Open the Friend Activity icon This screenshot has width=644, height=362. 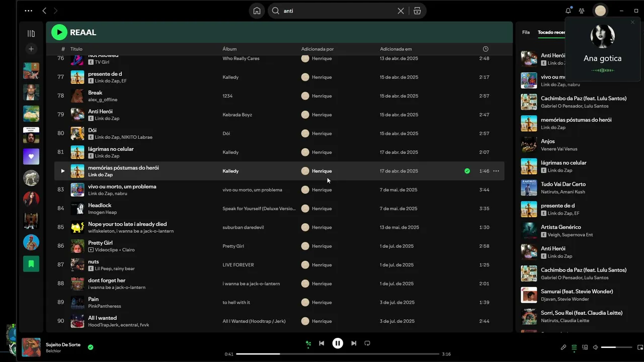pyautogui.click(x=582, y=11)
